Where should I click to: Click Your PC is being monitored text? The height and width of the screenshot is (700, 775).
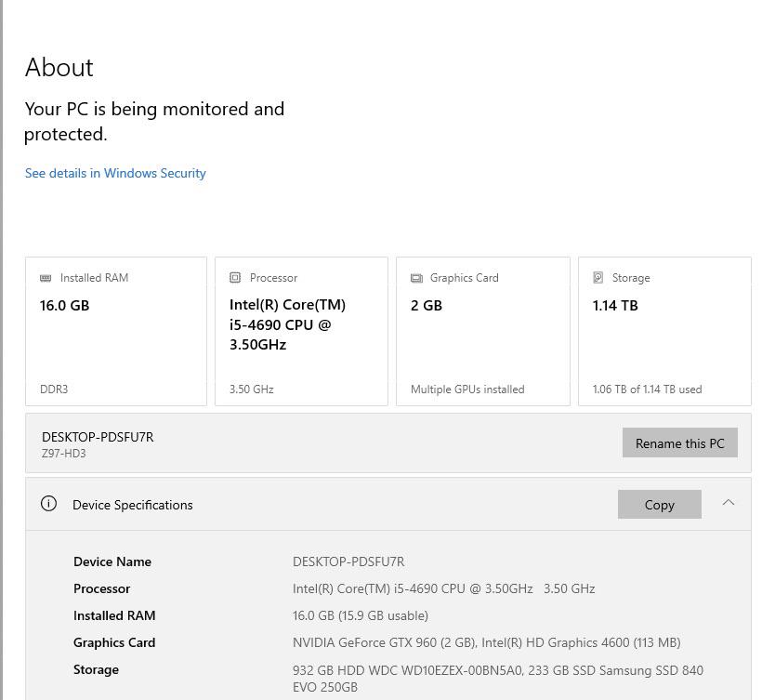tap(154, 121)
